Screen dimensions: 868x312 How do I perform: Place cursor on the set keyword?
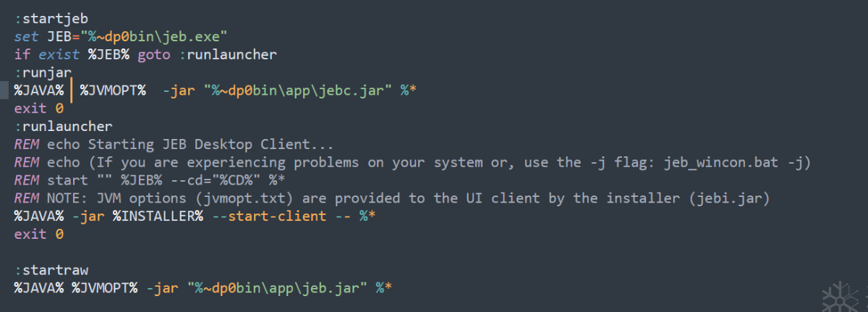pyautogui.click(x=26, y=35)
